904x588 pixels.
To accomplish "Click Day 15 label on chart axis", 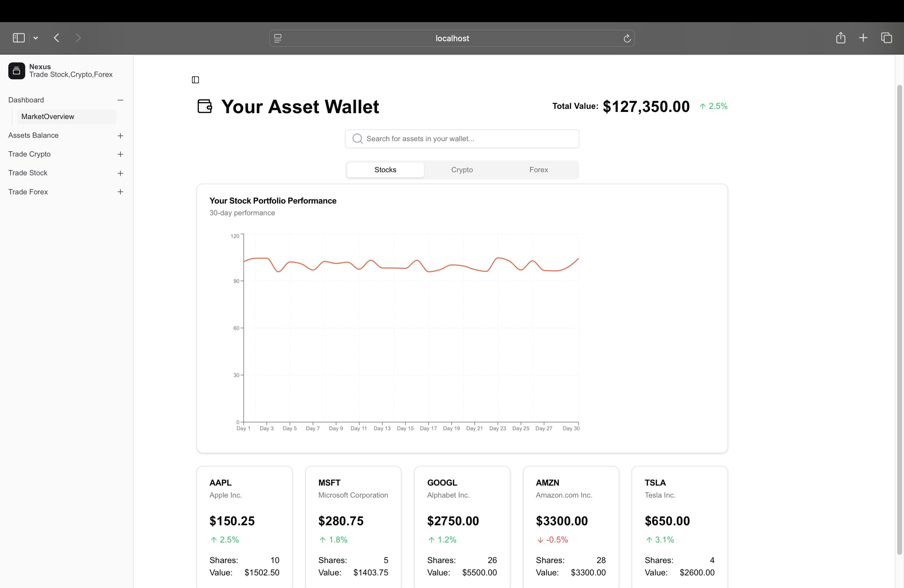I will [x=405, y=428].
